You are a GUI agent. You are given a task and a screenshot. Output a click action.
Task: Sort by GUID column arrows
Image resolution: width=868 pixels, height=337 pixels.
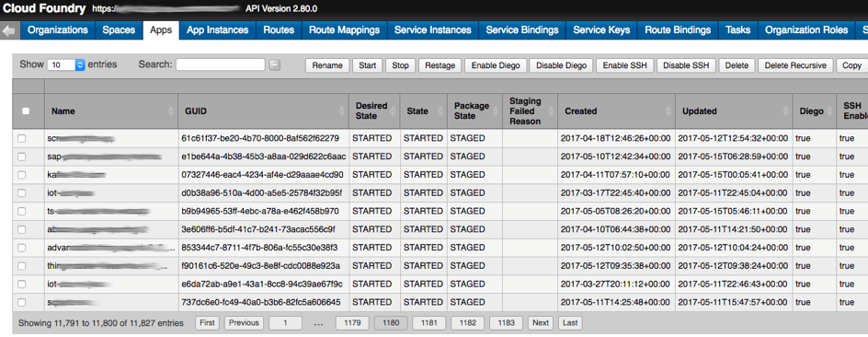(x=341, y=110)
